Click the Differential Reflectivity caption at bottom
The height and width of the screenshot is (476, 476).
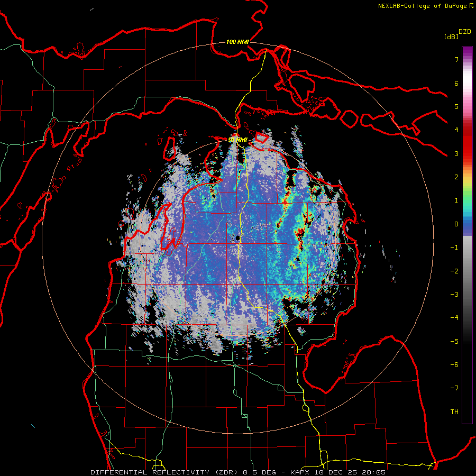(238, 472)
